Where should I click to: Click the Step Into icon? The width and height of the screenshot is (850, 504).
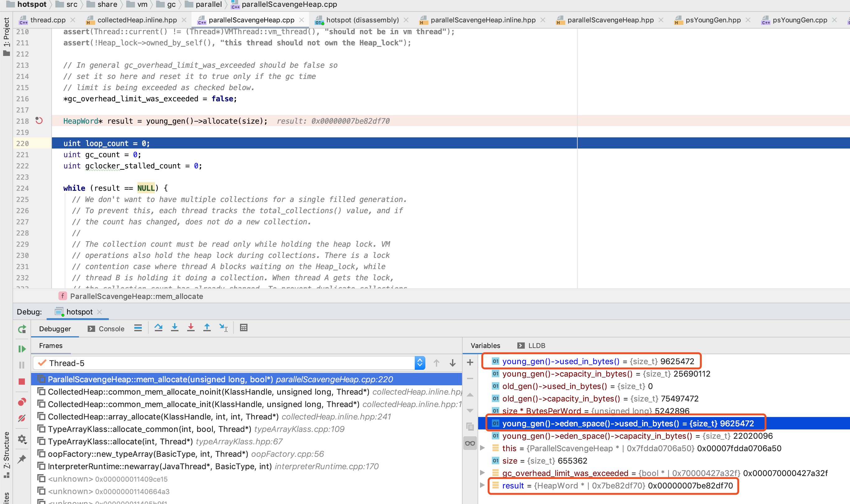click(175, 328)
